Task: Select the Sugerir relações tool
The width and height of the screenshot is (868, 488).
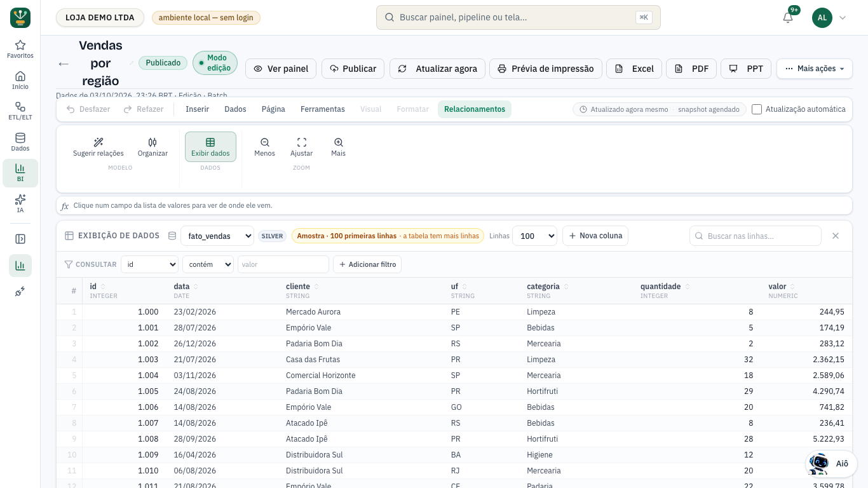Action: (98, 147)
